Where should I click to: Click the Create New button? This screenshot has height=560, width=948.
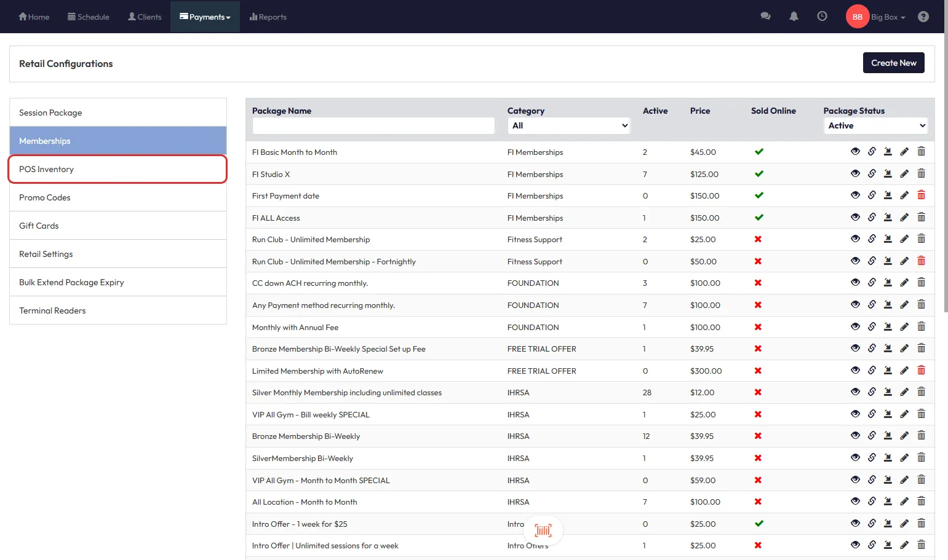(893, 63)
